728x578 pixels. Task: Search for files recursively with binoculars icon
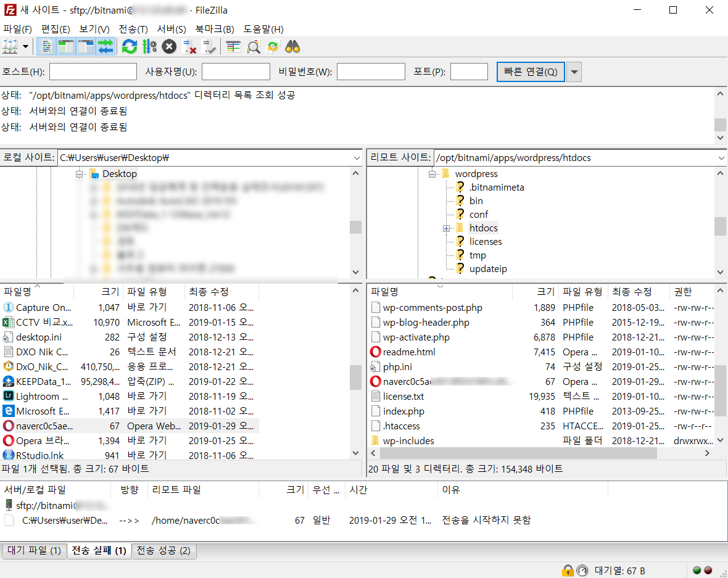(292, 47)
